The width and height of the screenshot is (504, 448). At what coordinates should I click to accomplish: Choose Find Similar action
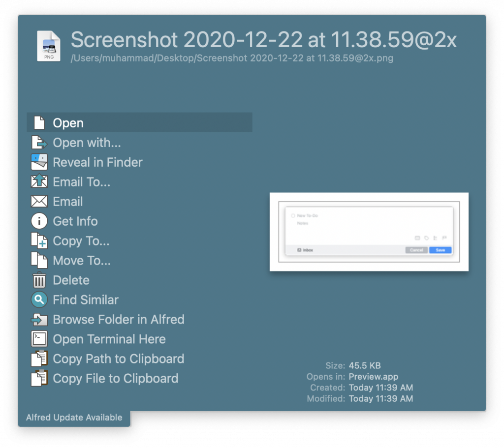(139, 299)
